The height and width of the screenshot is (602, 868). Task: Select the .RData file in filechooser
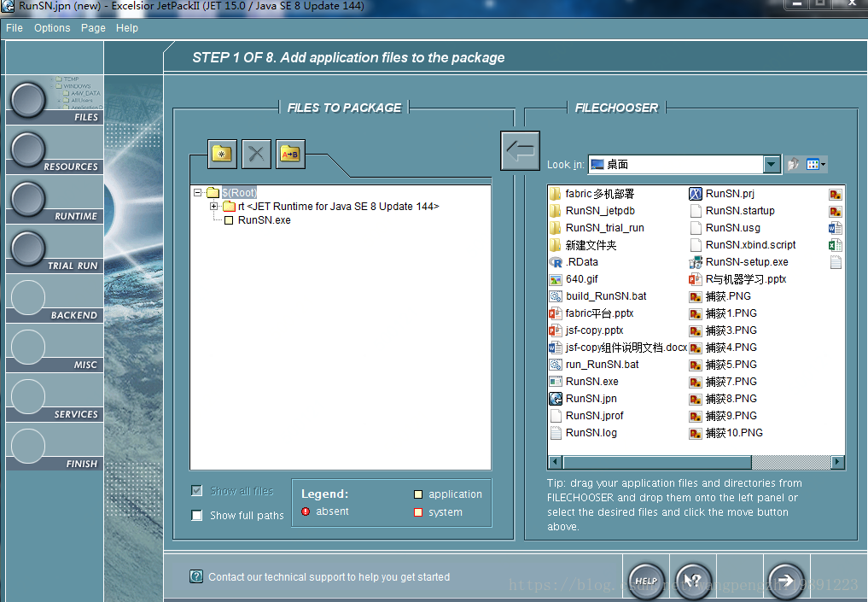(x=574, y=262)
